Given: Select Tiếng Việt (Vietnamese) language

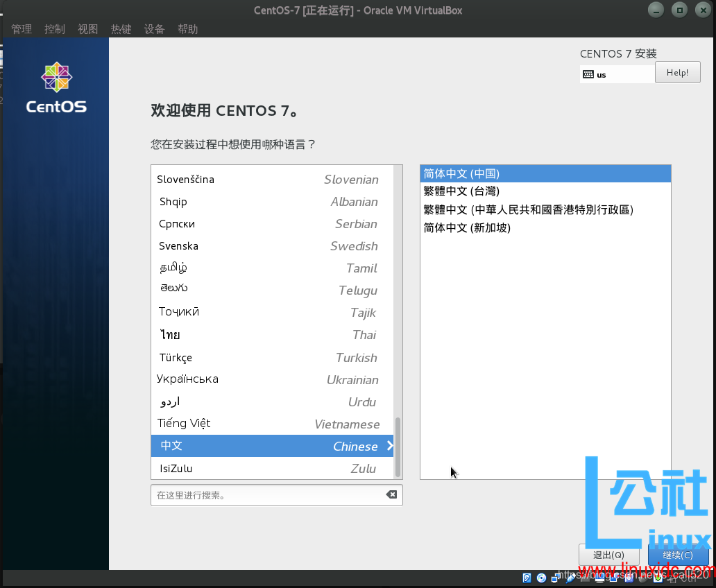Looking at the screenshot, I should [272, 424].
